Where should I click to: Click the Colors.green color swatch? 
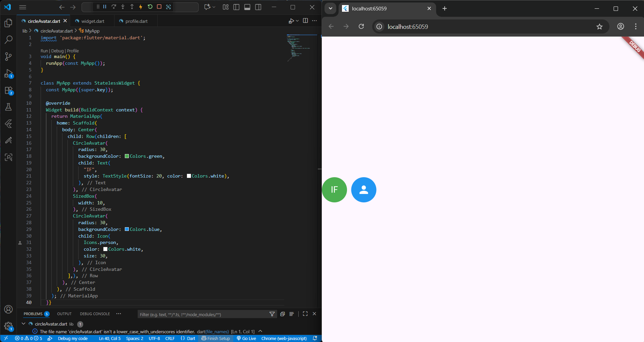(x=127, y=156)
